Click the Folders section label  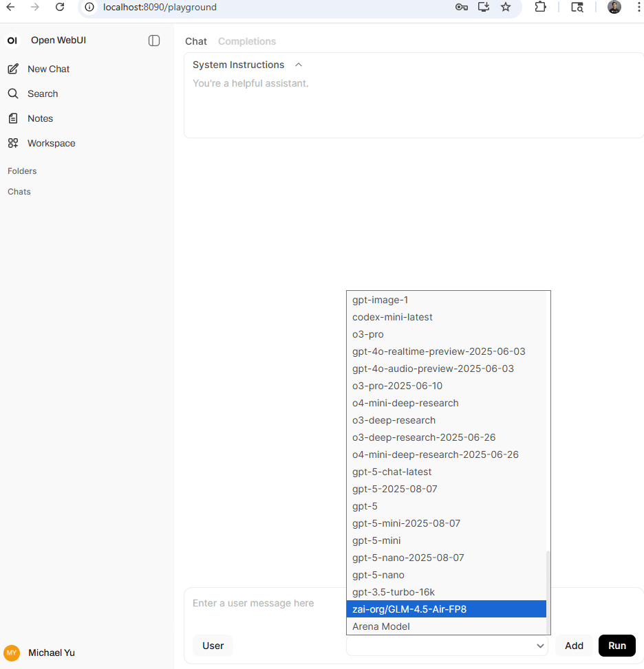tap(22, 171)
